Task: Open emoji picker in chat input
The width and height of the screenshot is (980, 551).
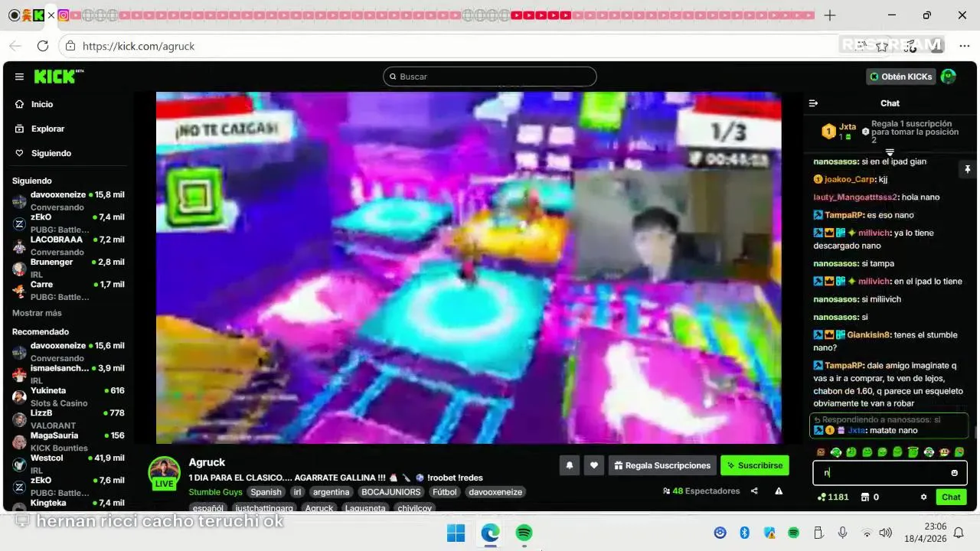Action: pyautogui.click(x=954, y=473)
